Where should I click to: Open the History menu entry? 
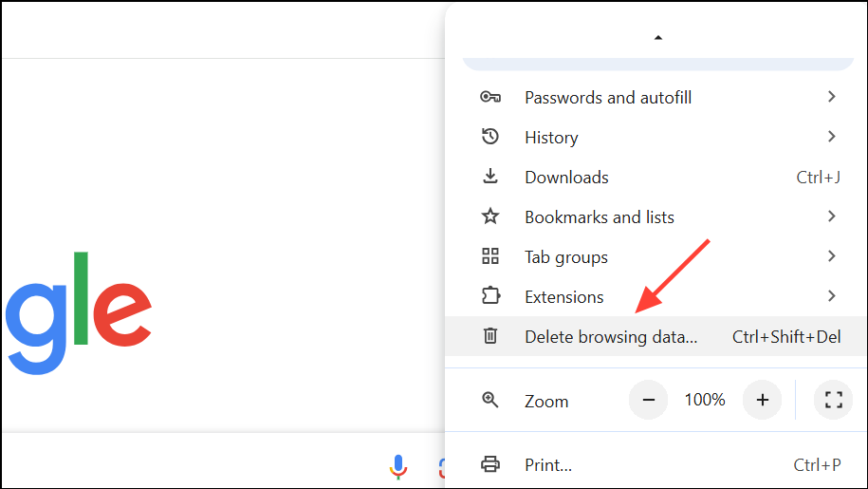point(656,137)
